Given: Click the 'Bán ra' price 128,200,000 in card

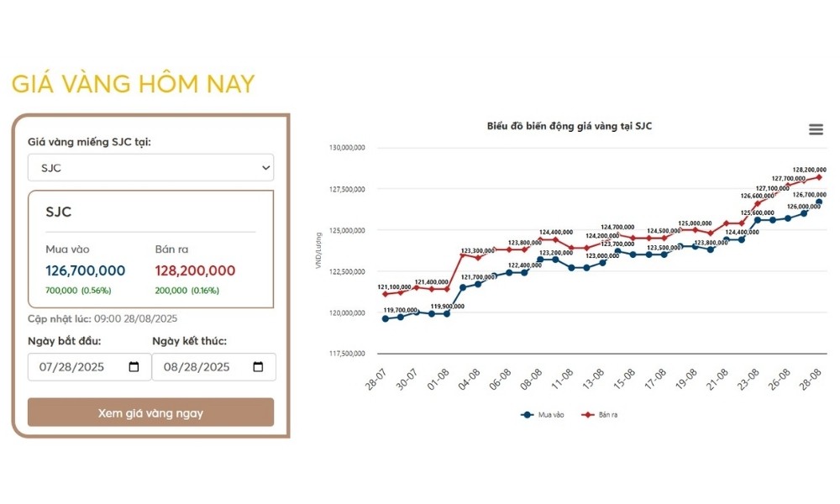Looking at the screenshot, I should 195,270.
